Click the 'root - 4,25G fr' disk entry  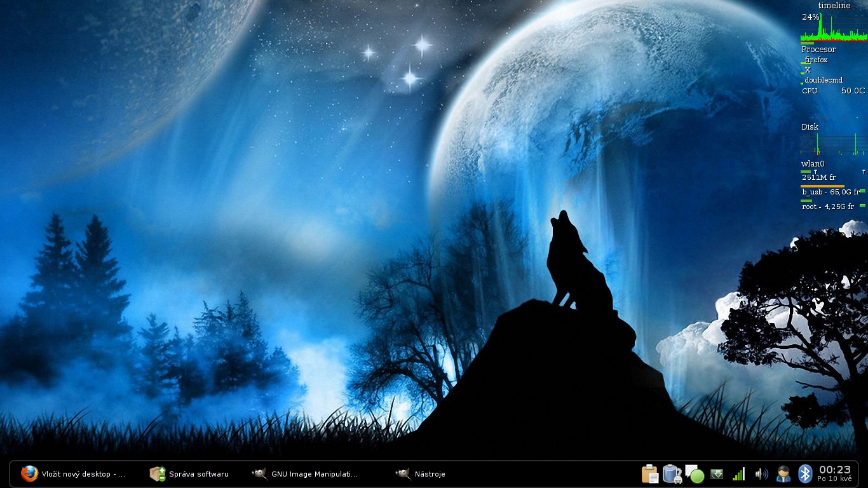[828, 207]
